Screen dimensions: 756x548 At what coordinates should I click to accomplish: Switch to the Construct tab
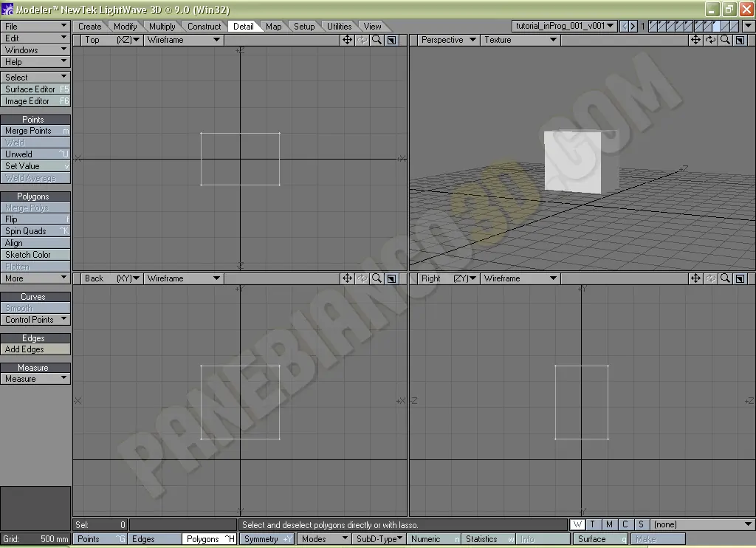pos(205,27)
